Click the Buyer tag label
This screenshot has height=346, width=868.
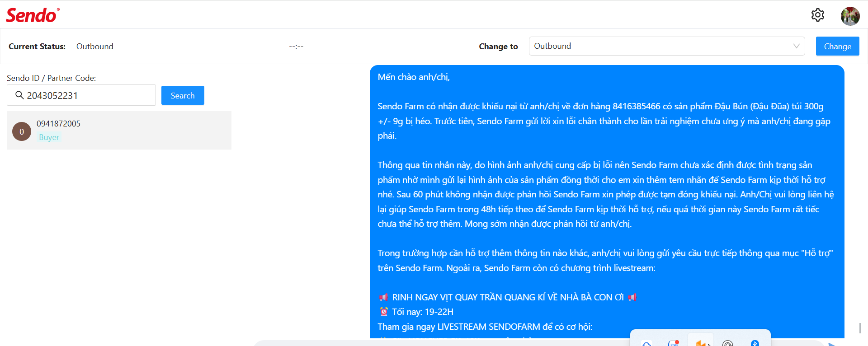click(x=49, y=137)
